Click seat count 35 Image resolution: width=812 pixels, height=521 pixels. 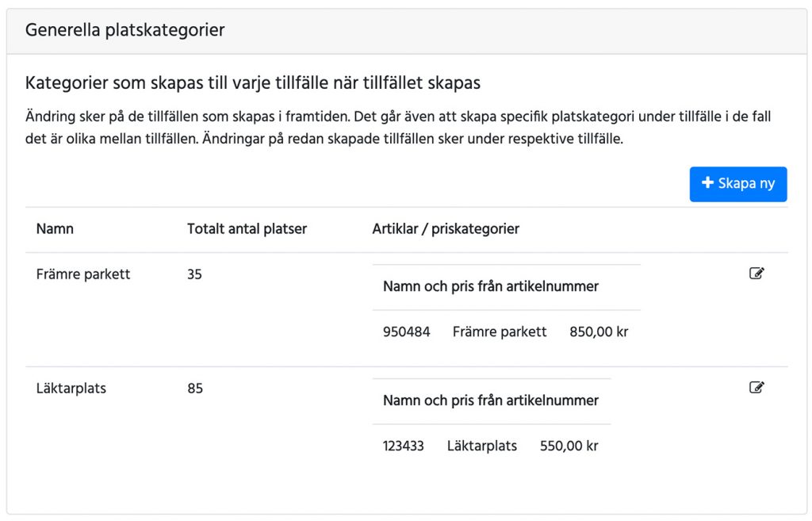[x=194, y=274]
